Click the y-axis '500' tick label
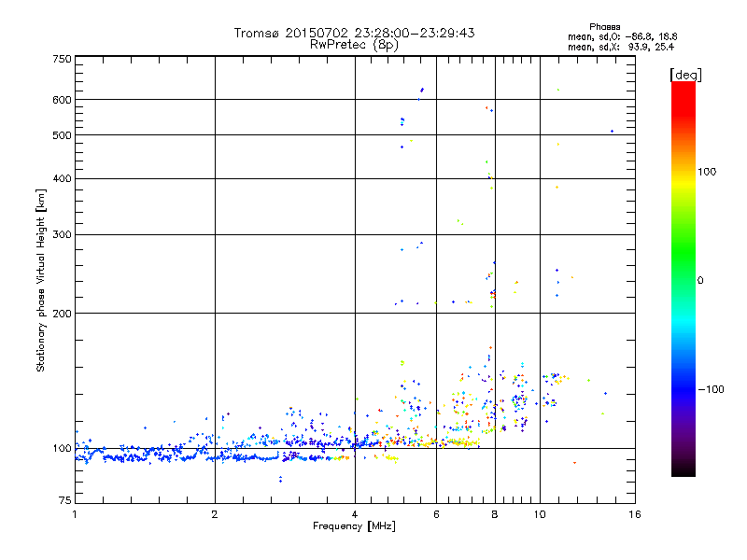The height and width of the screenshot is (560, 747). [x=62, y=135]
